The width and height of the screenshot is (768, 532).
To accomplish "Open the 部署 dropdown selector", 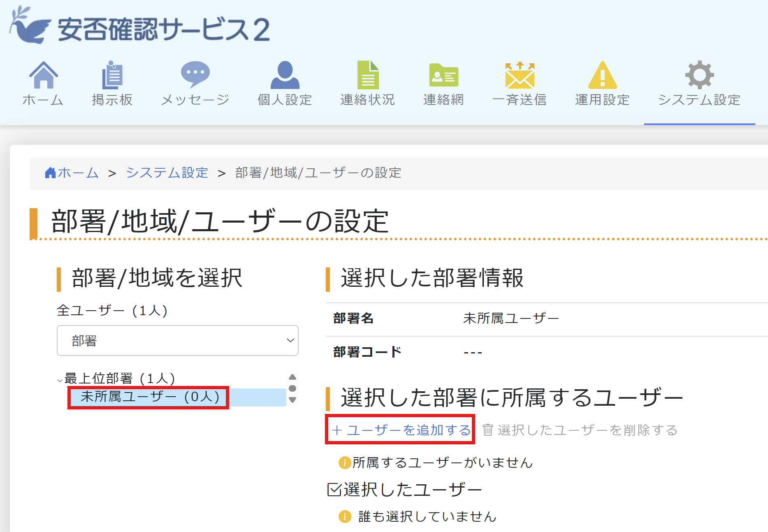I will coord(177,341).
